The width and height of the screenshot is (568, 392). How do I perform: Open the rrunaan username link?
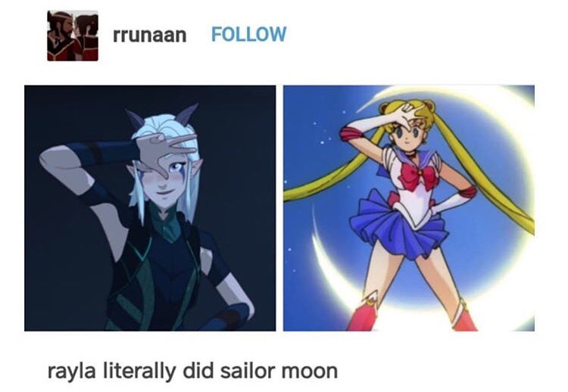click(150, 35)
